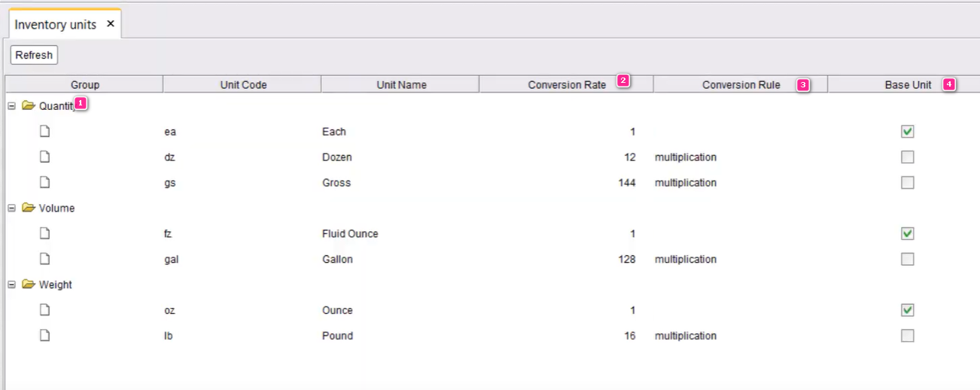
Task: Check Base Unit box for Gallon
Action: pos(908,259)
